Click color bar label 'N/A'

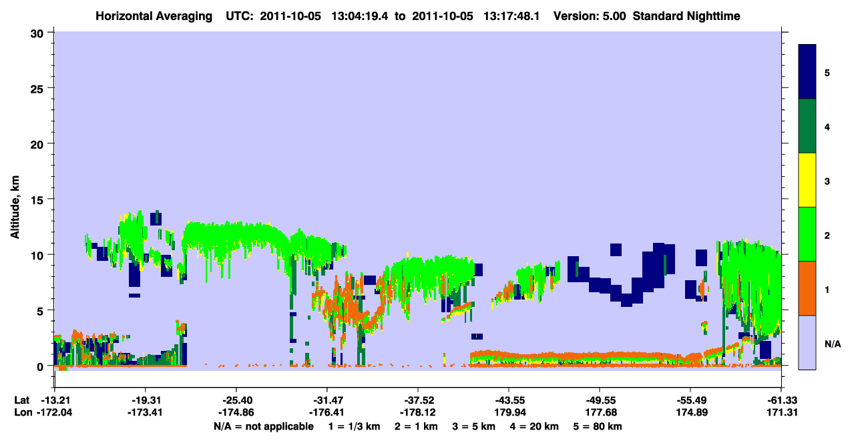point(832,344)
